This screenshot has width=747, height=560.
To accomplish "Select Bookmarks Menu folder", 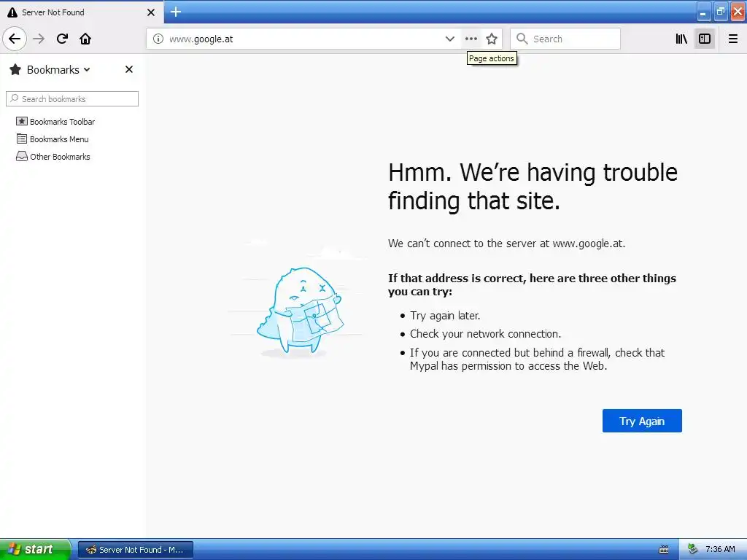I will coord(53,139).
